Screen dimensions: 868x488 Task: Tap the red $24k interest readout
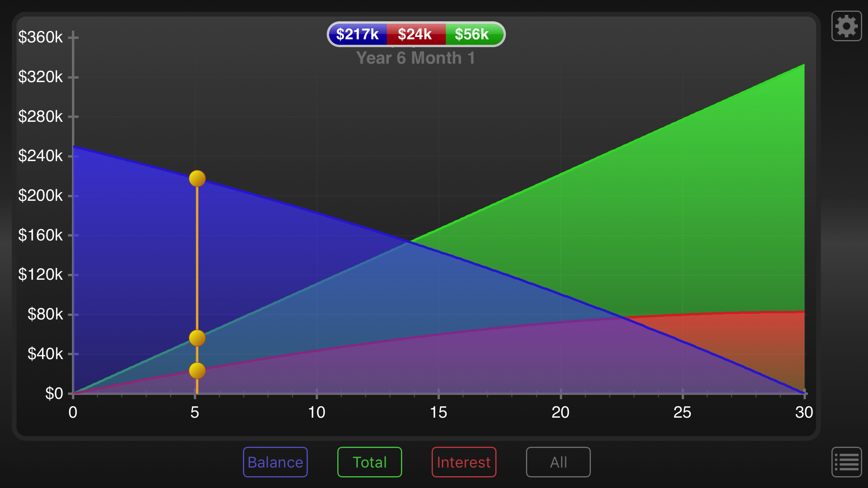(x=415, y=35)
